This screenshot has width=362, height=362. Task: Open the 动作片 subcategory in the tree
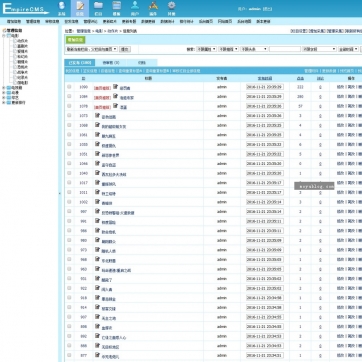[22, 41]
